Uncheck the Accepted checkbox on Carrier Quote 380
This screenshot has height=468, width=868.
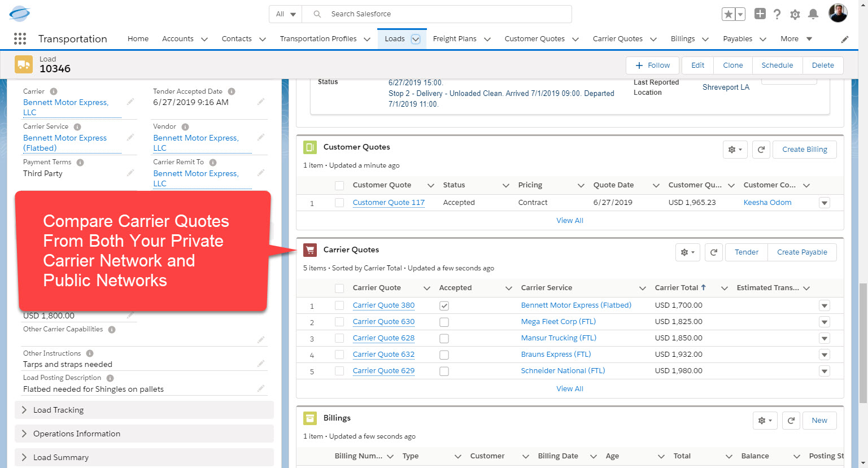pos(444,305)
